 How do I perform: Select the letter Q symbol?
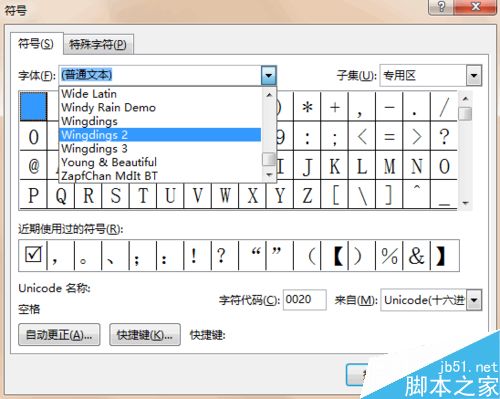(61, 195)
